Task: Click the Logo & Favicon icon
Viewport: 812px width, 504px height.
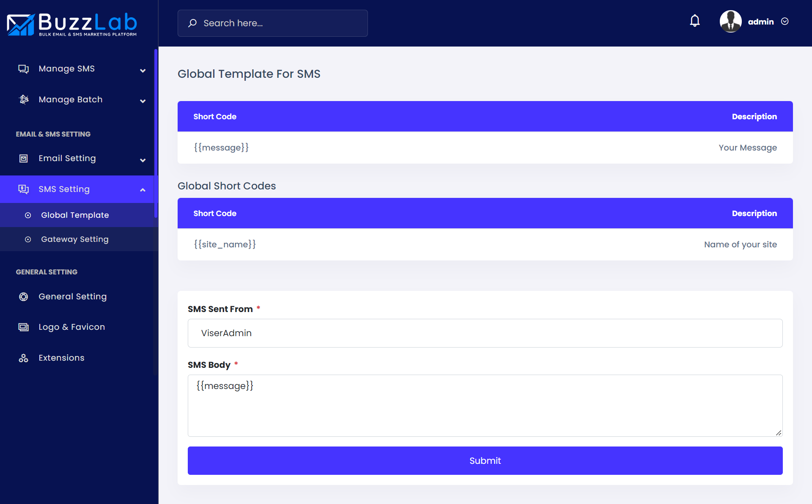Action: pyautogui.click(x=24, y=327)
